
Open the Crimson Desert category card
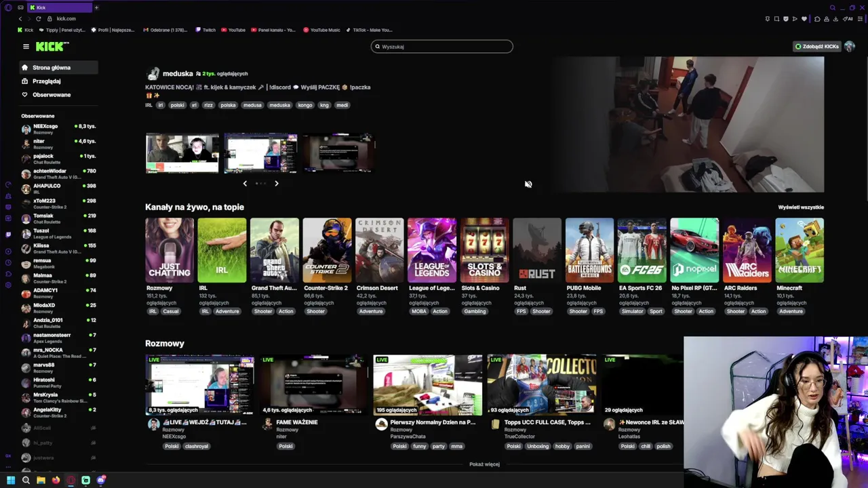tap(379, 250)
